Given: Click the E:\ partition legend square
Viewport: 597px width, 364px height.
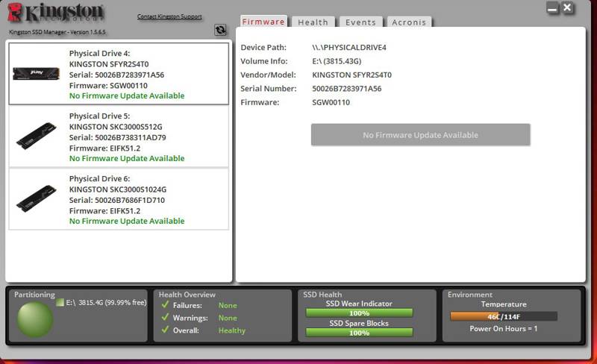Looking at the screenshot, I should pyautogui.click(x=60, y=303).
